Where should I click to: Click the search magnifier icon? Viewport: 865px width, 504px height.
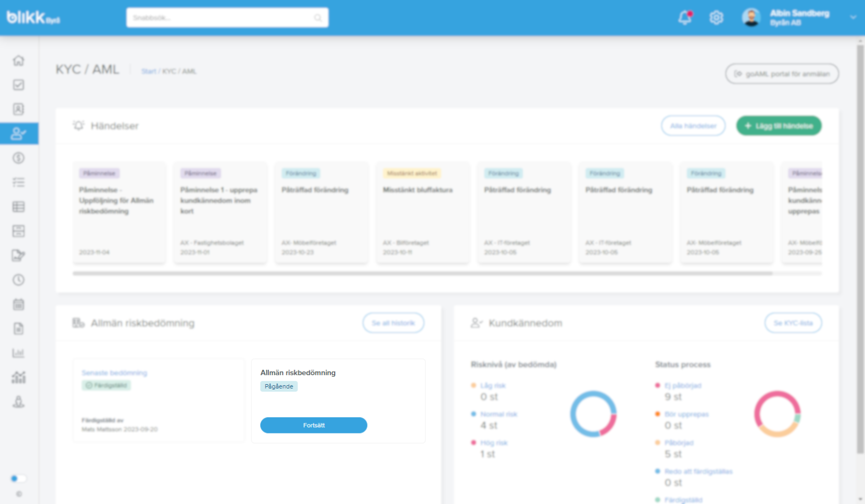(318, 17)
